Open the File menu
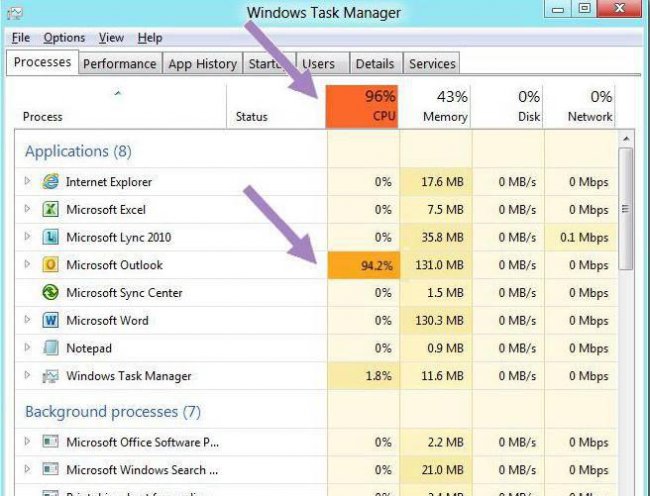The width and height of the screenshot is (650, 496). point(21,38)
